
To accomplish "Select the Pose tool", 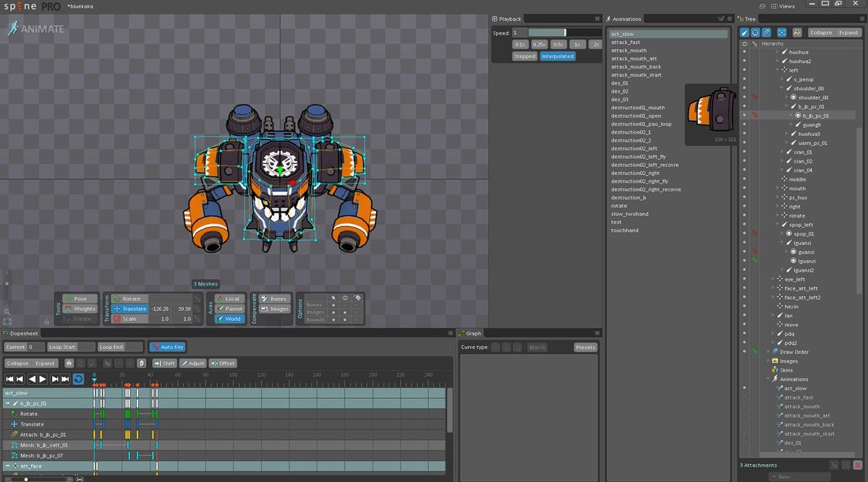I will [80, 298].
